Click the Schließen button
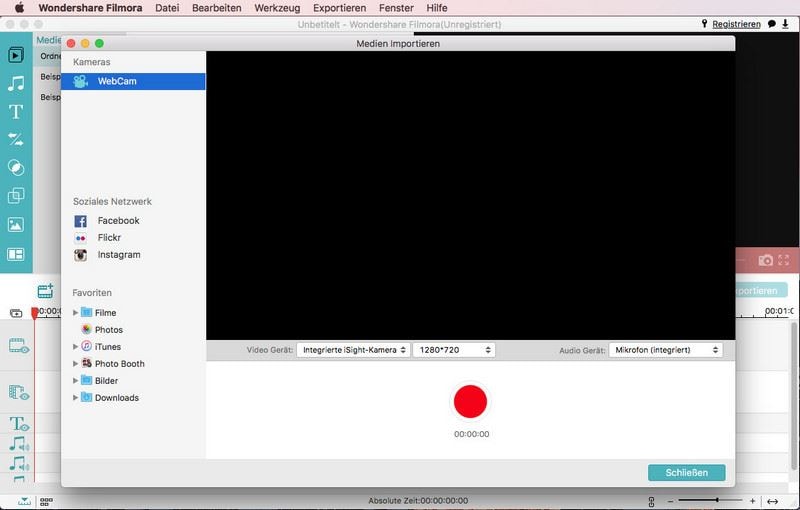Image resolution: width=800 pixels, height=510 pixels. [686, 473]
